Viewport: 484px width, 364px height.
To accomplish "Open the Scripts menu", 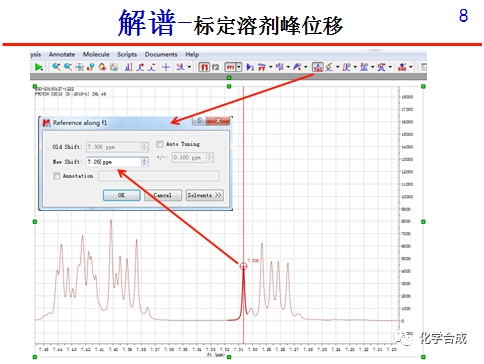I will (x=127, y=54).
